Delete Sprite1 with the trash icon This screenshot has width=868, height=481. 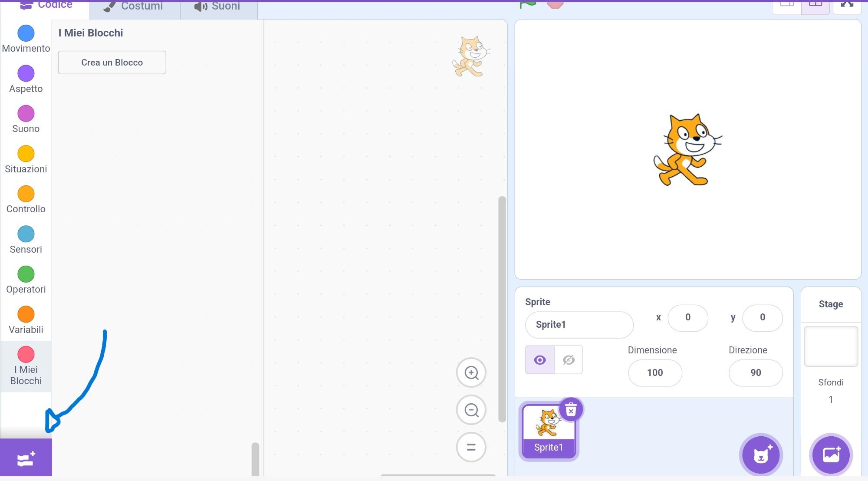pyautogui.click(x=571, y=409)
